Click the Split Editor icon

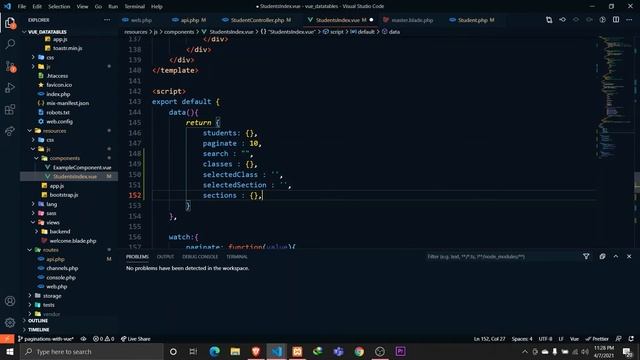coord(616,20)
